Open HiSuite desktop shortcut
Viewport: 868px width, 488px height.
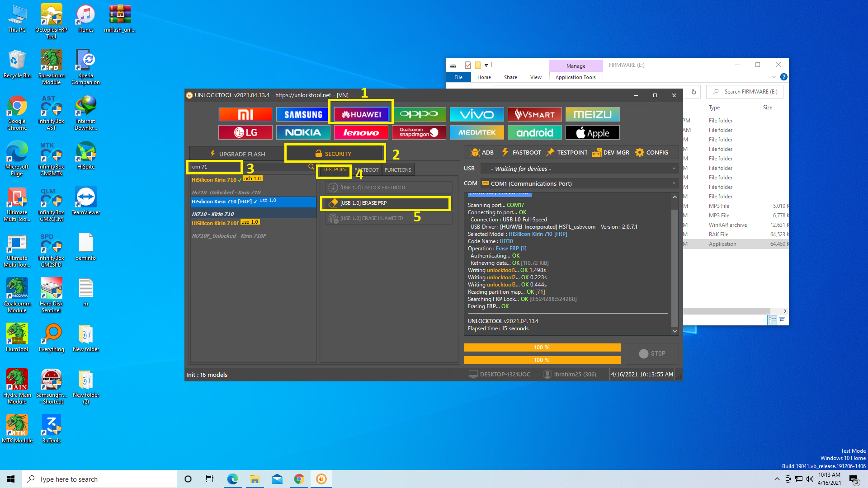pyautogui.click(x=85, y=155)
